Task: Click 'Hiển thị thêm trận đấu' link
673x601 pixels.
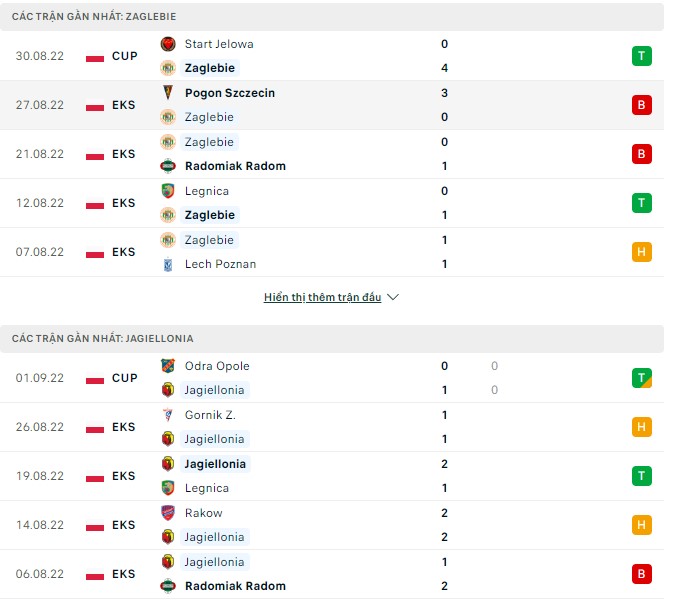Action: click(322, 298)
